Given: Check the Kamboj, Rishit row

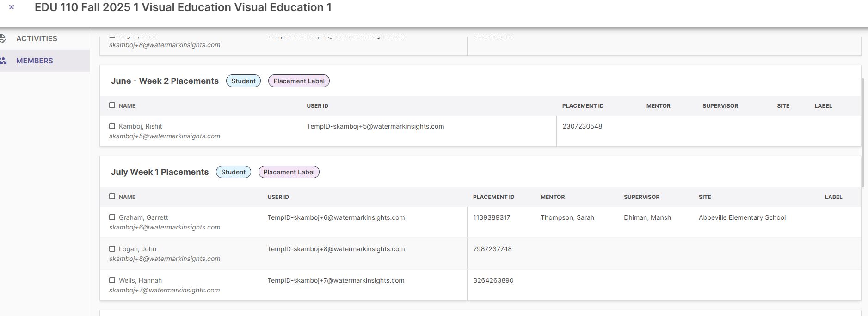Looking at the screenshot, I should [112, 126].
